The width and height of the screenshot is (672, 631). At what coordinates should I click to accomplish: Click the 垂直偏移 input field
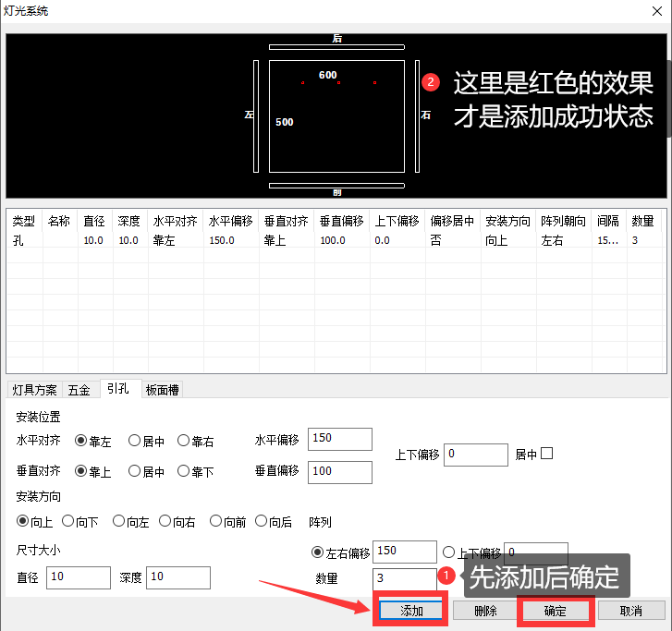coord(340,472)
